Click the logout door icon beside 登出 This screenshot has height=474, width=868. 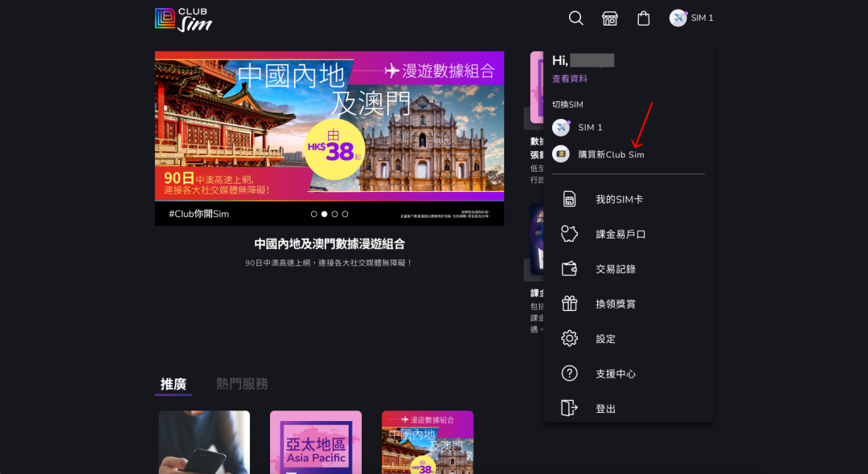570,407
